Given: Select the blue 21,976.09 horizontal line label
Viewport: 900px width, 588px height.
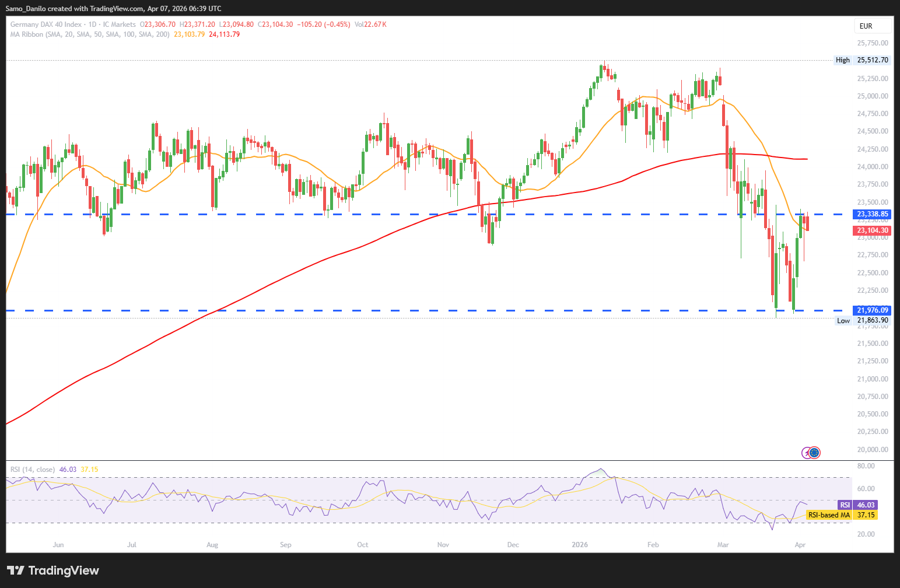Looking at the screenshot, I should [x=872, y=310].
